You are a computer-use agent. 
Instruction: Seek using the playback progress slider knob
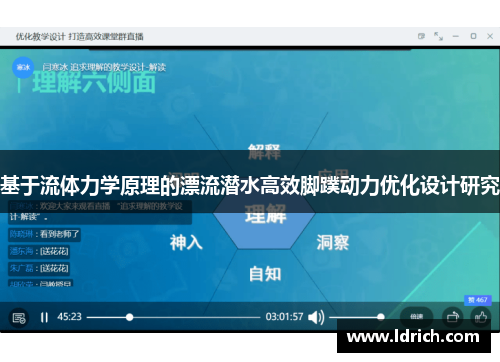point(130,317)
